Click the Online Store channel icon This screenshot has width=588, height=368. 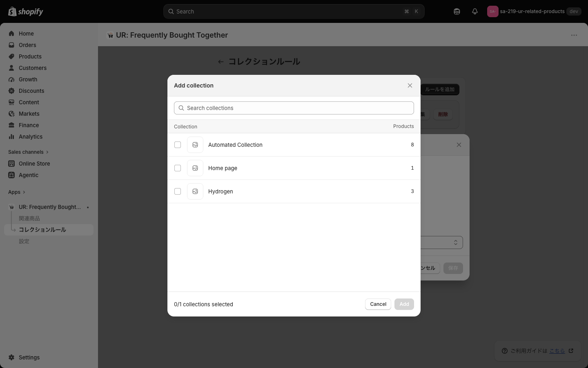pyautogui.click(x=11, y=164)
